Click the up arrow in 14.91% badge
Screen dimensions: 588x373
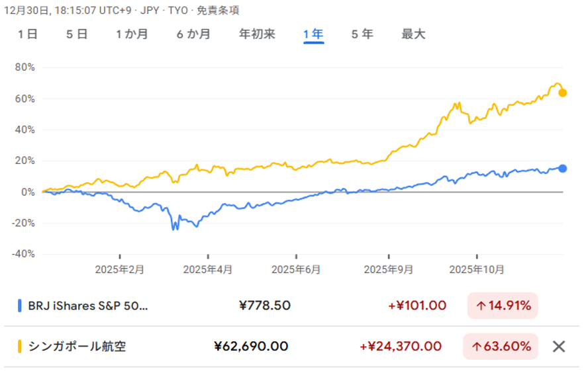(480, 306)
